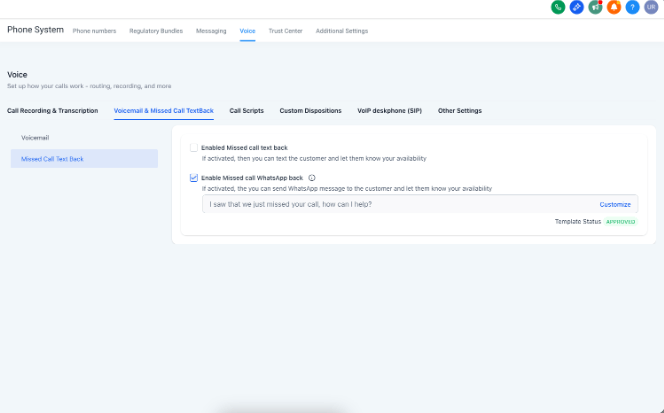Open the UR user avatar menu
This screenshot has width=664, height=413.
click(651, 7)
